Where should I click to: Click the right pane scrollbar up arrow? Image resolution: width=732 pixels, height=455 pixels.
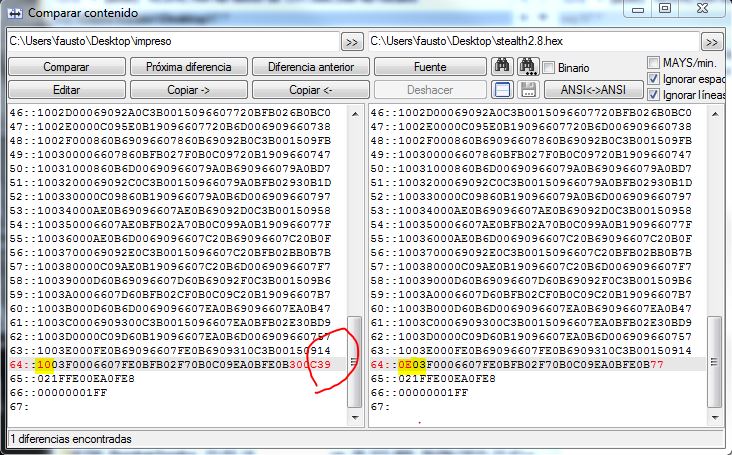(x=715, y=113)
